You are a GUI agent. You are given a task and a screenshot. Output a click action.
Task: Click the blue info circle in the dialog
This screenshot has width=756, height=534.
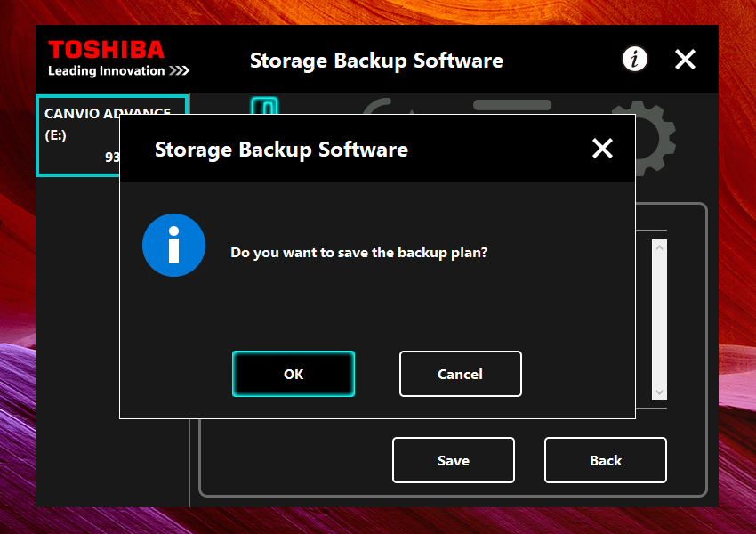tap(173, 245)
